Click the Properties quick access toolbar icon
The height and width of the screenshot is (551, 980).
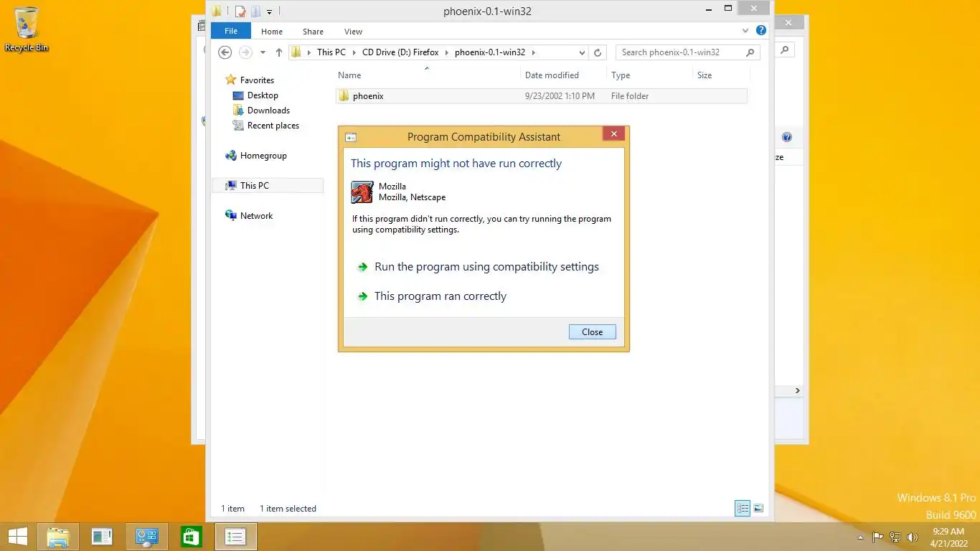click(240, 11)
